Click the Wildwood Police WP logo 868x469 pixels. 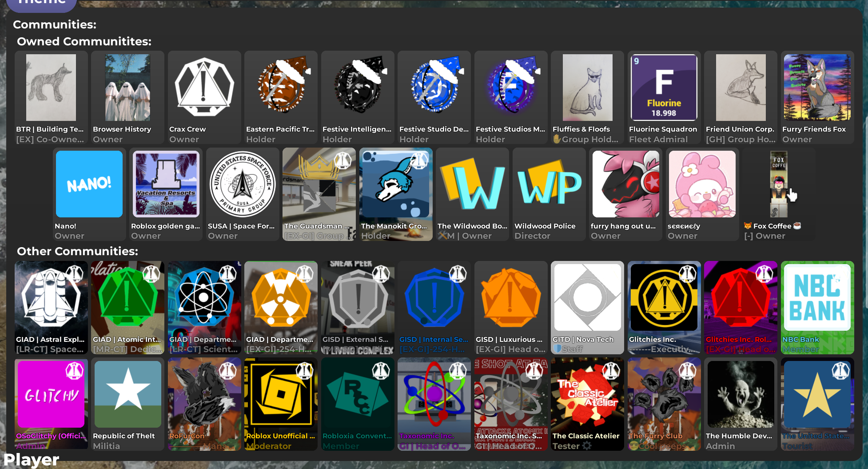[549, 184]
